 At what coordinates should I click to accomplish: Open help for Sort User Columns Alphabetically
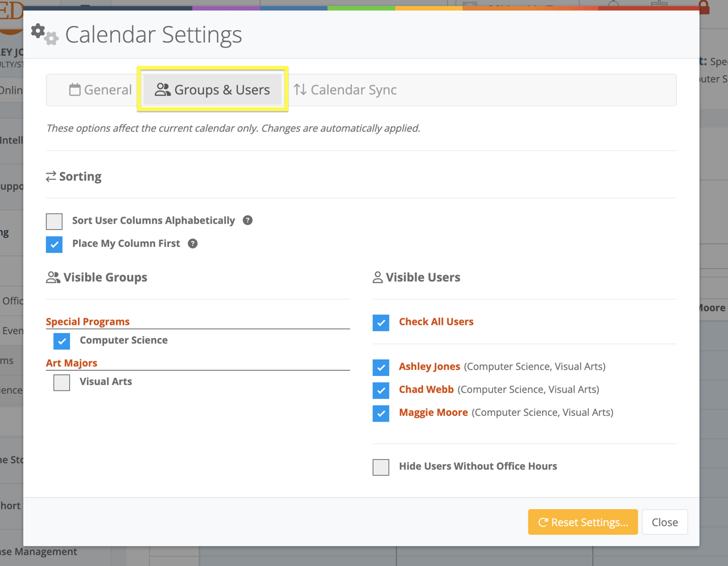coord(247,220)
